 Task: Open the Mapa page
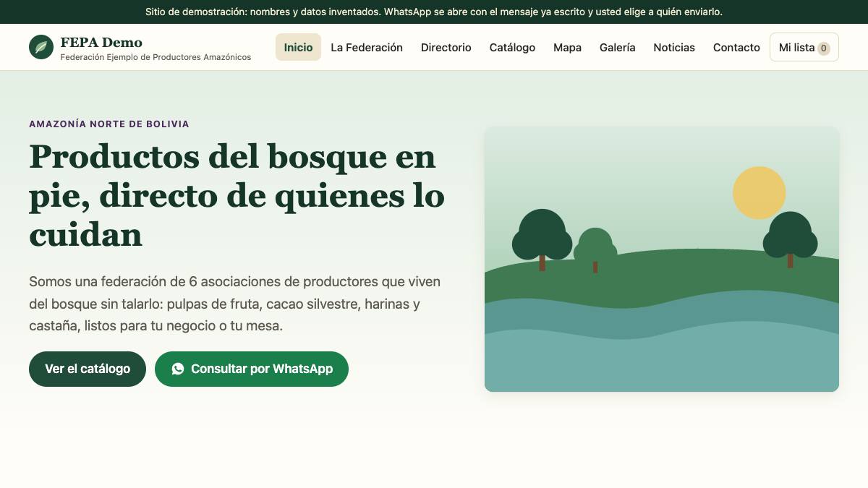[x=567, y=47]
